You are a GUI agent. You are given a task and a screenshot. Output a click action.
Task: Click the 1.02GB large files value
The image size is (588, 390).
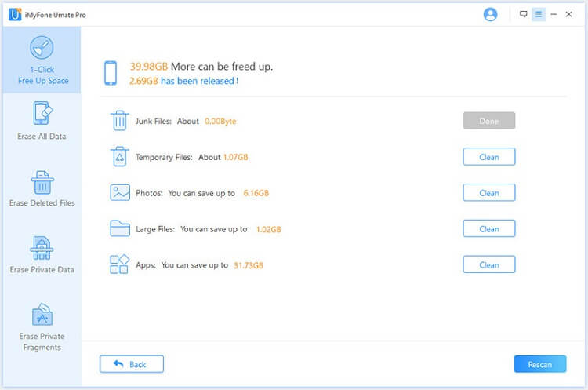268,229
